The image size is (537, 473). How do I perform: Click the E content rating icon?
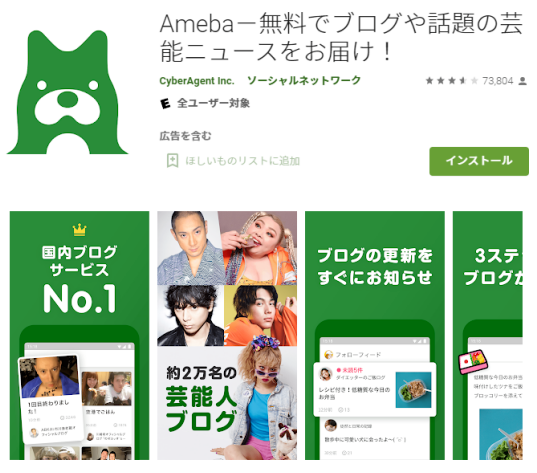coord(165,103)
